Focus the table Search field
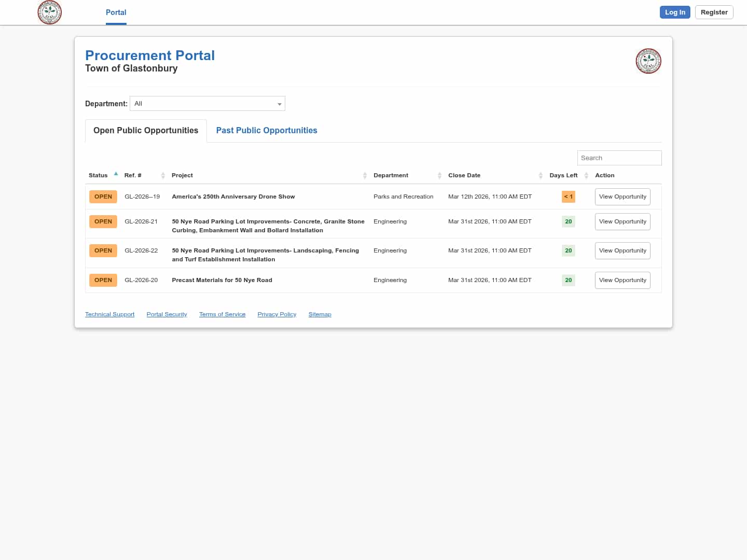 [x=619, y=158]
